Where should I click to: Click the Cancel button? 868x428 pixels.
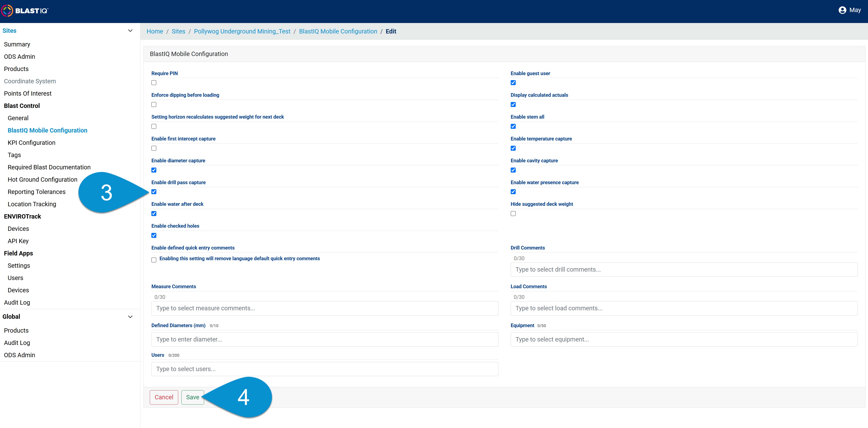click(164, 397)
